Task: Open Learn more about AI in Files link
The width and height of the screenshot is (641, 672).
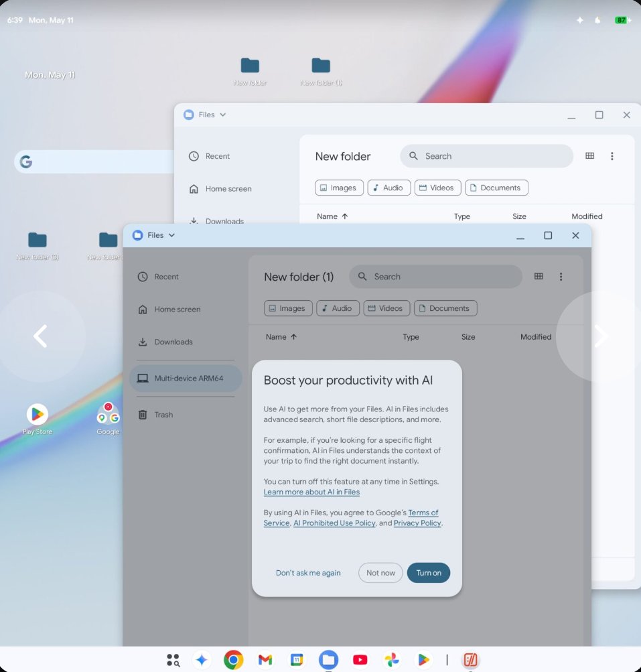Action: [311, 492]
